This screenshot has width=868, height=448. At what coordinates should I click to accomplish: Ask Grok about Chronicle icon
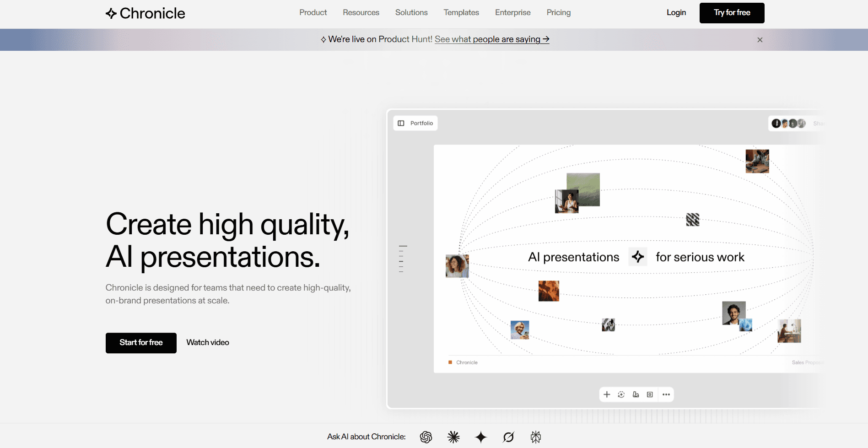pyautogui.click(x=508, y=437)
